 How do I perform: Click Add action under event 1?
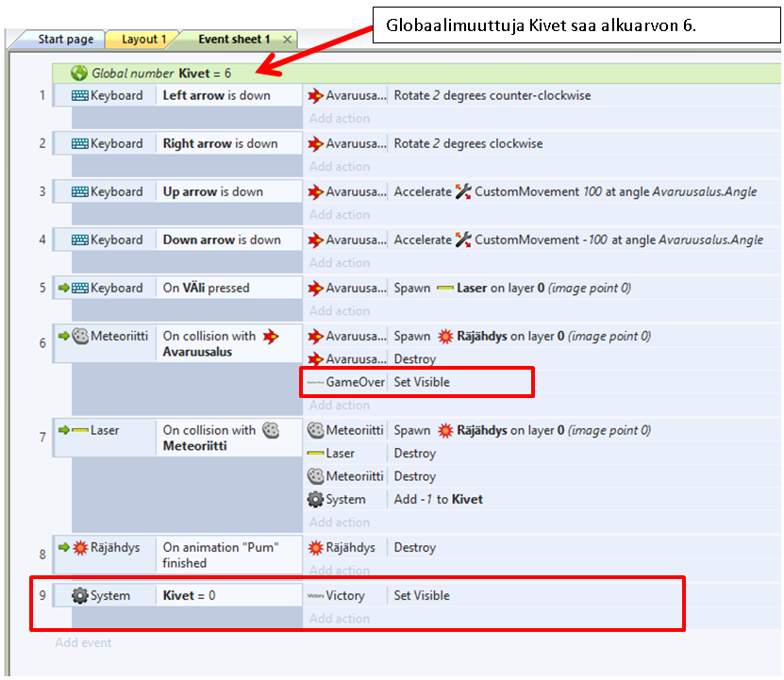(340, 119)
